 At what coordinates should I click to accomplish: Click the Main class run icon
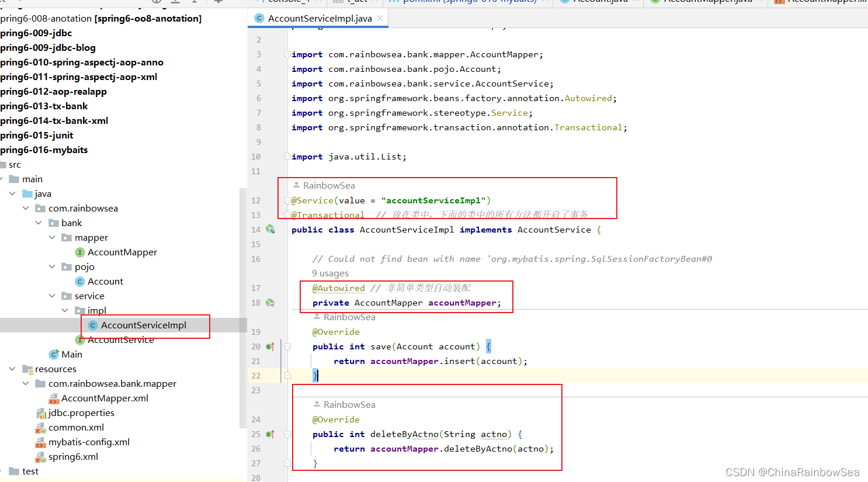click(x=54, y=355)
